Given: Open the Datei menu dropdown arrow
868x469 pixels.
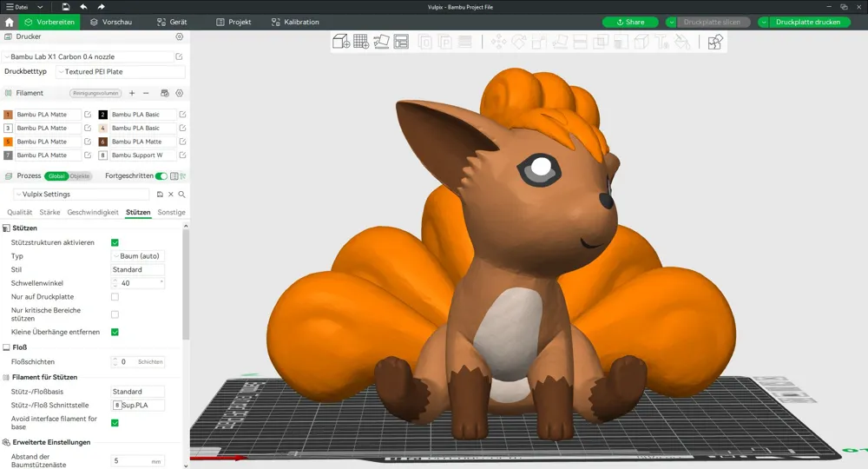Looking at the screenshot, I should 40,7.
